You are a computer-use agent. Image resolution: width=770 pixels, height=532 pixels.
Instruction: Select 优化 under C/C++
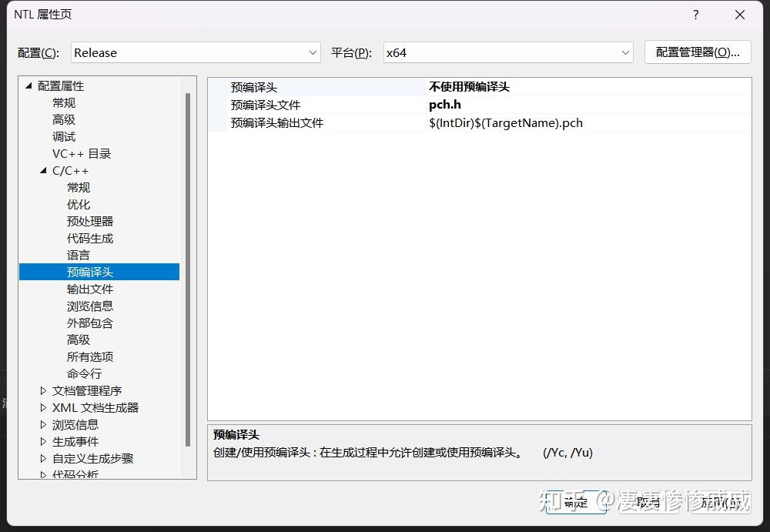(x=78, y=204)
